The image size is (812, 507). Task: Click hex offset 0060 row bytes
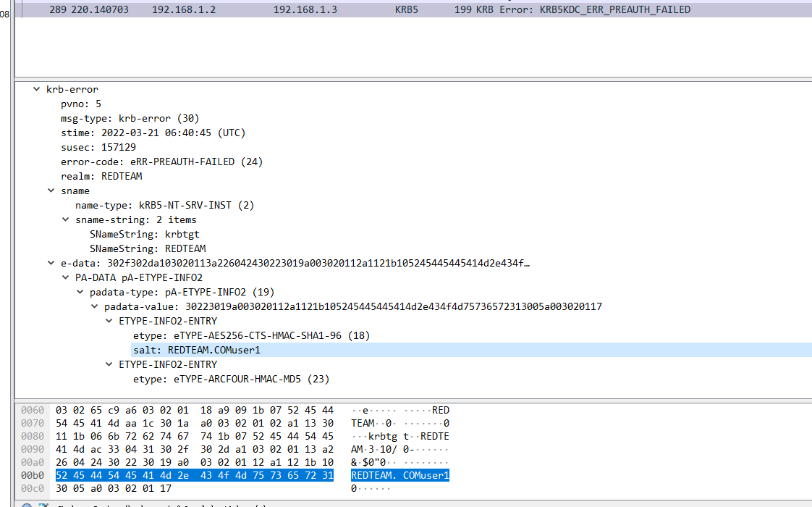[x=195, y=411]
